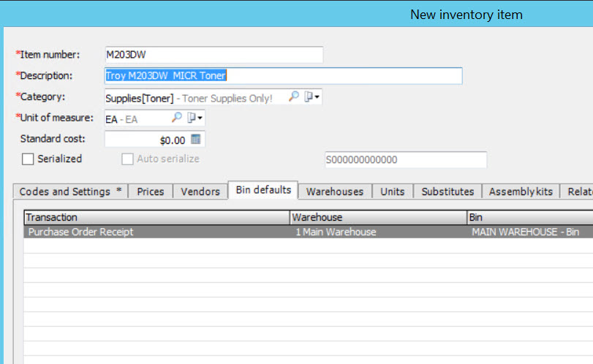Switch to the Codes and Settings tab
The width and height of the screenshot is (593, 364).
[x=70, y=192]
